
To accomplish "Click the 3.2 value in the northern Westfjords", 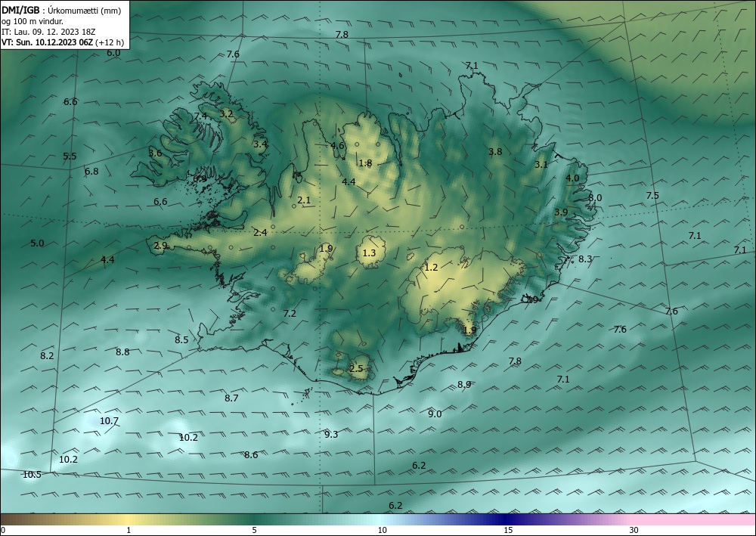I will point(226,113).
